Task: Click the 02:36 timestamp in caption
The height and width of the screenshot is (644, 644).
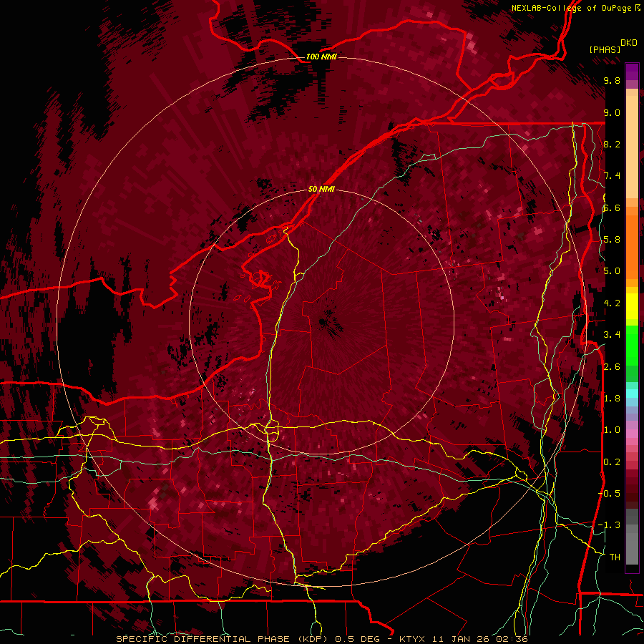Action: pyautogui.click(x=512, y=639)
